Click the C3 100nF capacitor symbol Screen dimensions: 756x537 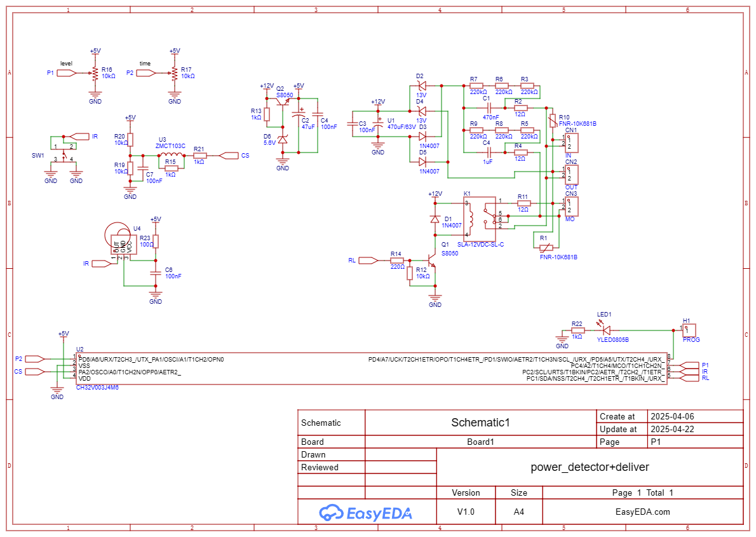pyautogui.click(x=353, y=124)
